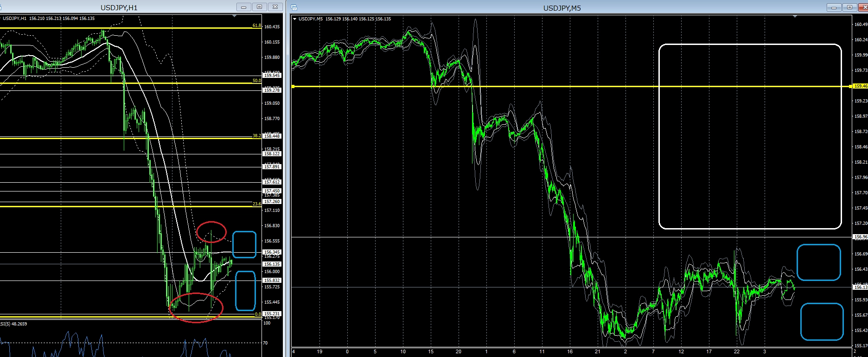Click the 158.97 value on the M5 price scale
This screenshot has height=357, width=868.
(x=861, y=116)
